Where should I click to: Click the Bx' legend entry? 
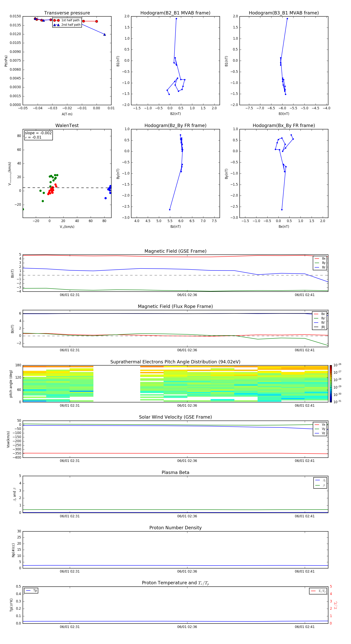[x=320, y=314]
